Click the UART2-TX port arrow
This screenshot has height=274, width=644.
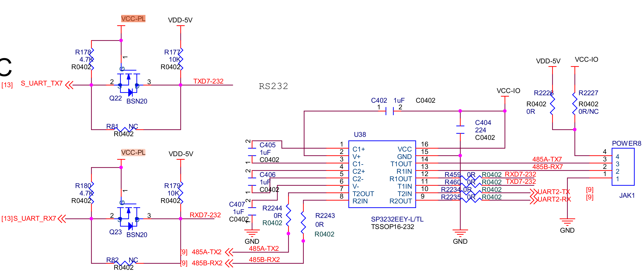[x=534, y=192]
